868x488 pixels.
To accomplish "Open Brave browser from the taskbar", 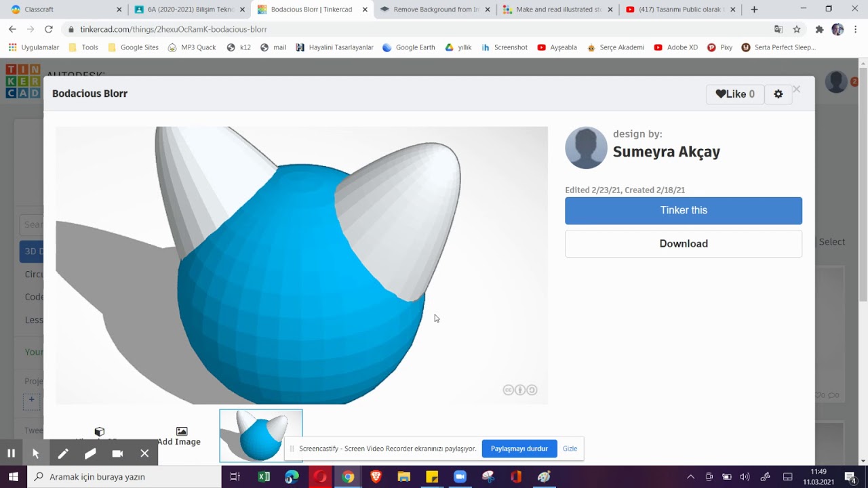I will [x=376, y=476].
